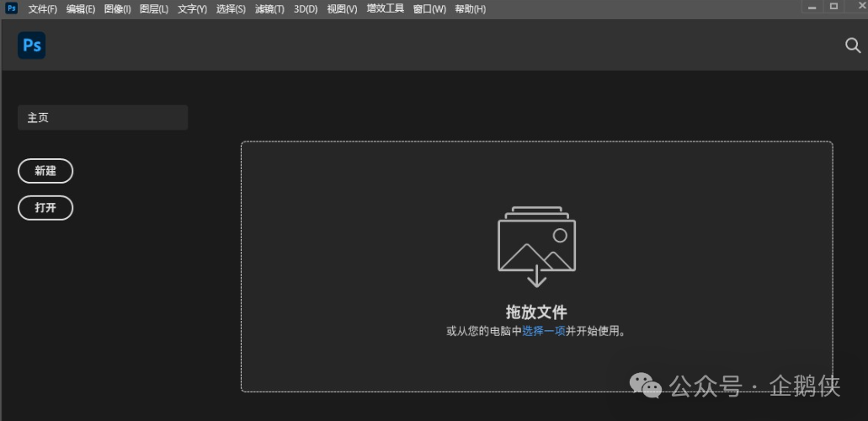This screenshot has height=421, width=868.
Task: Open the 文字(Y) menu
Action: tap(192, 9)
